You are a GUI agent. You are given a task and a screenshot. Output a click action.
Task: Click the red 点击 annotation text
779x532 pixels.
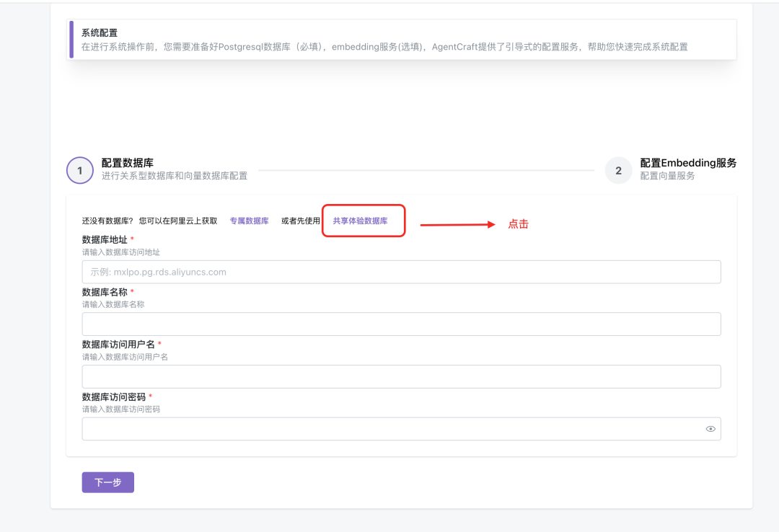click(x=518, y=224)
